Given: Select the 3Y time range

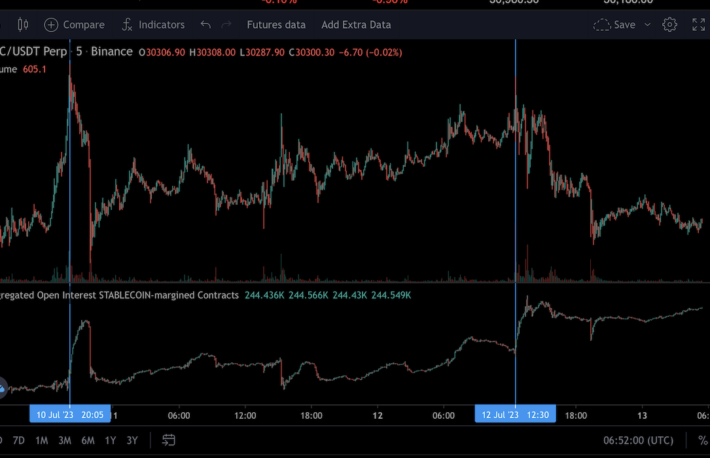Looking at the screenshot, I should tap(132, 440).
